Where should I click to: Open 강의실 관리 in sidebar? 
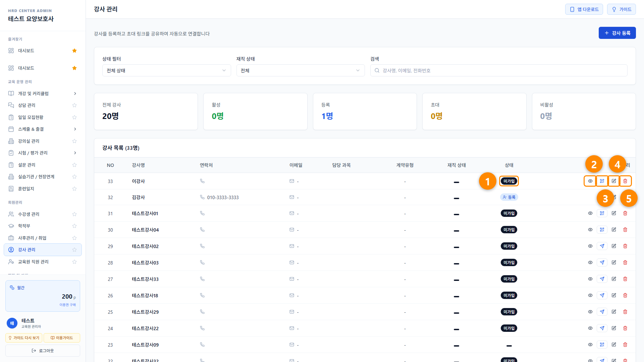tap(43, 141)
